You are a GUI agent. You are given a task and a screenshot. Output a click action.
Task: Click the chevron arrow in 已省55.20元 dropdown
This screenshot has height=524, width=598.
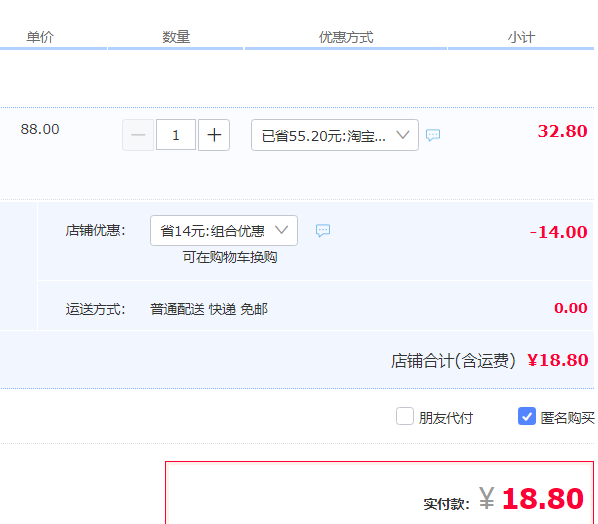pos(403,135)
